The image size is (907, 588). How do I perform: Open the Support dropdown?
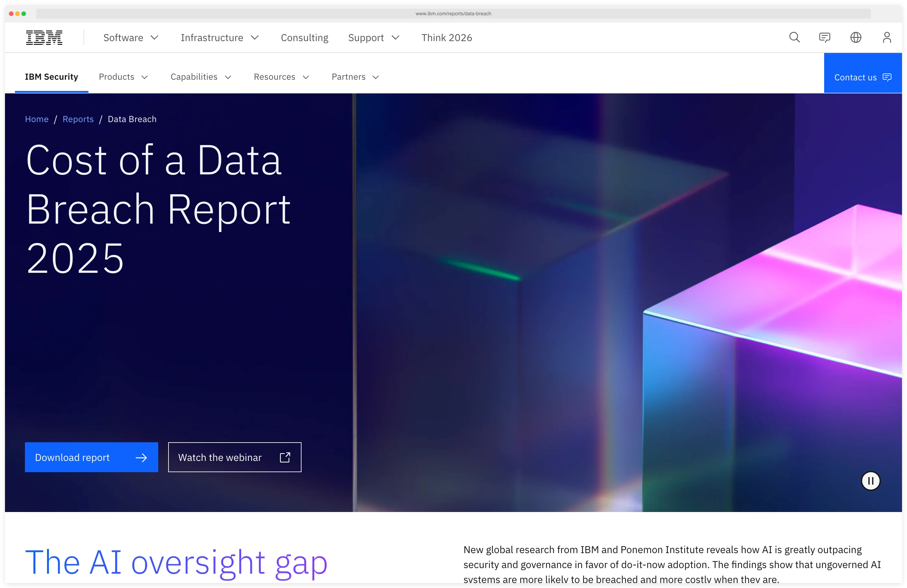[x=374, y=37]
